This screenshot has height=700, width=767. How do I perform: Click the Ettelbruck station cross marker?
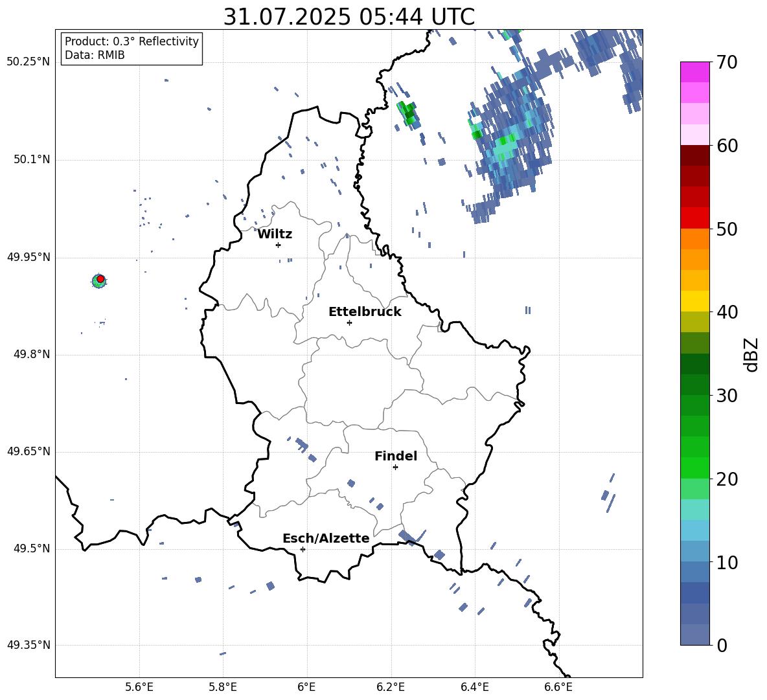[349, 322]
